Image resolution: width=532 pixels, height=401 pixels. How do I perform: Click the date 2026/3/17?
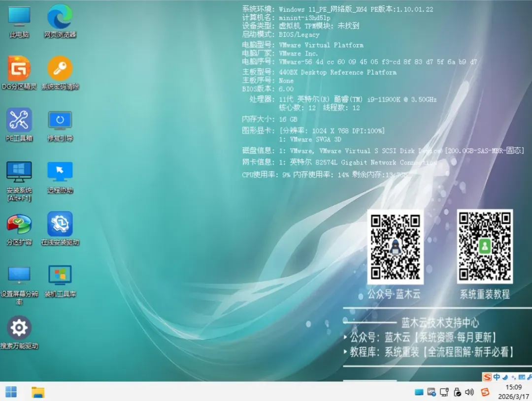click(x=513, y=396)
